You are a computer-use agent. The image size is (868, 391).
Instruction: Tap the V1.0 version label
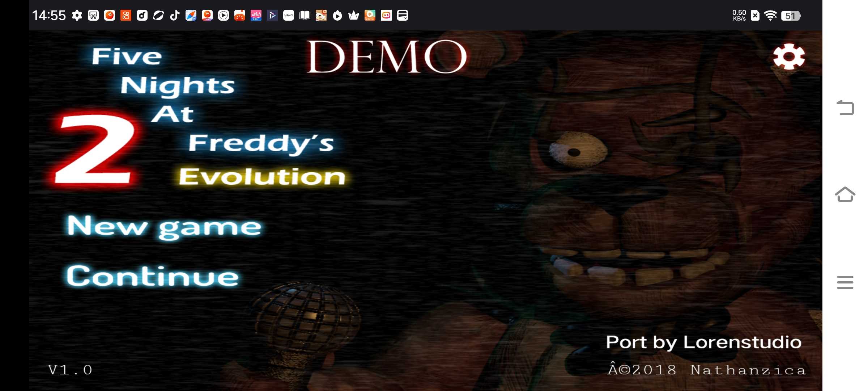70,370
